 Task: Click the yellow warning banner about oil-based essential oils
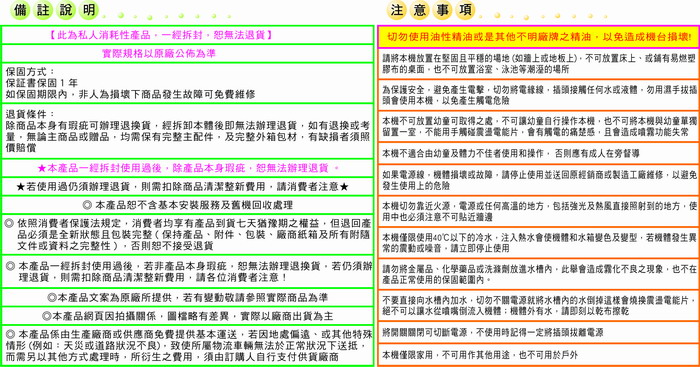[x=538, y=37]
